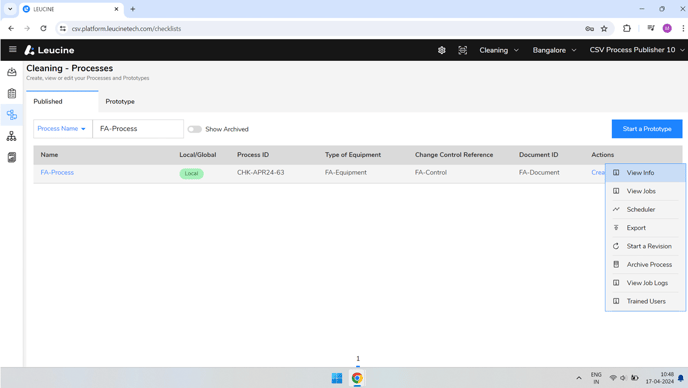The image size is (688, 388).
Task: Select Archive Process menu item
Action: pyautogui.click(x=645, y=264)
